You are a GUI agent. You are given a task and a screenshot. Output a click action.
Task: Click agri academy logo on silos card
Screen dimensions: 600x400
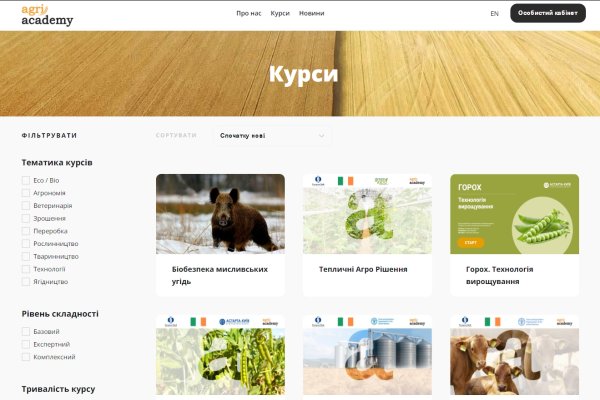[417, 322]
